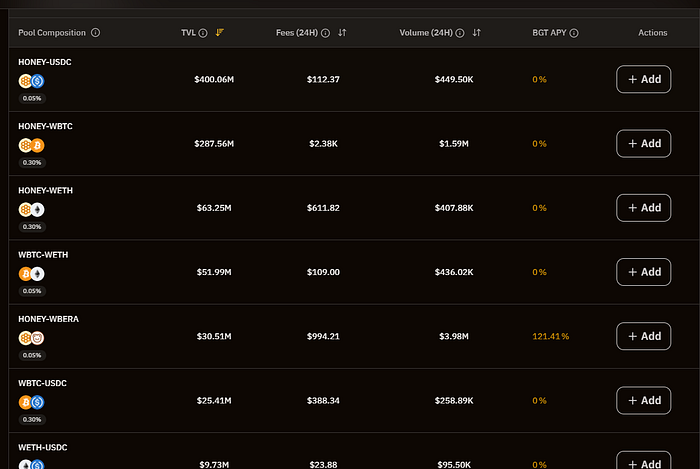This screenshot has width=700, height=469.
Task: Sort pools by Fees (24H)
Action: 342,33
